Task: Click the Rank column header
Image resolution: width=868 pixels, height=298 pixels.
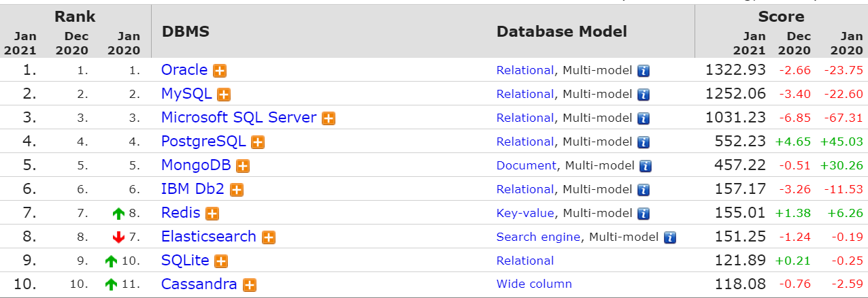Action: pyautogui.click(x=75, y=16)
